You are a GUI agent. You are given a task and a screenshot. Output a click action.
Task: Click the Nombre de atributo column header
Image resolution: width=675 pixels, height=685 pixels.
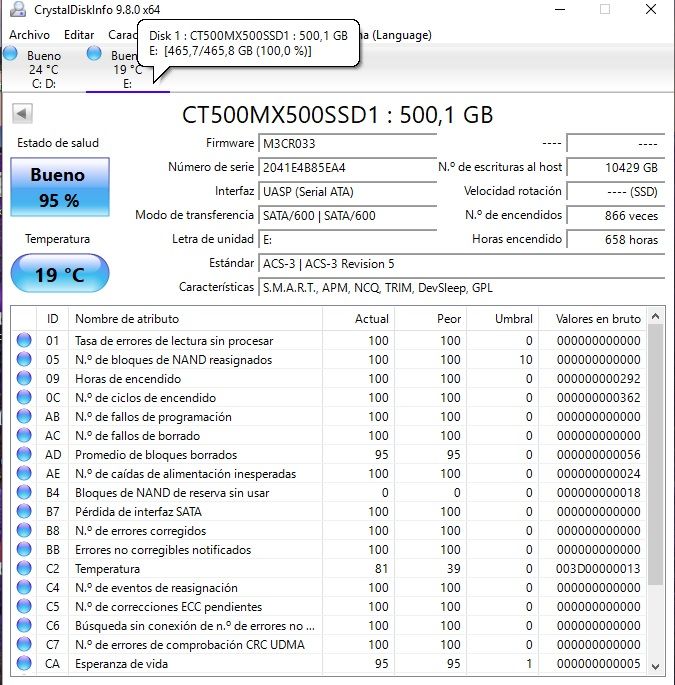[195, 318]
